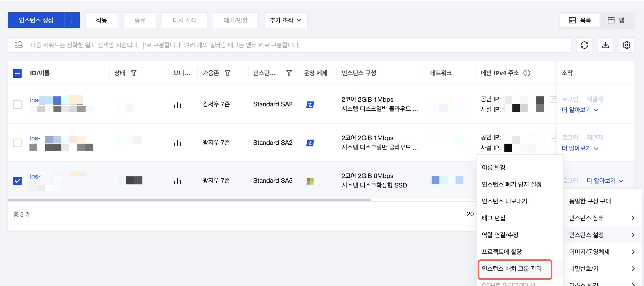The width and height of the screenshot is (644, 286).
Task: Select 인스턴스 배치 그룹 관리 menu item
Action: coord(512,269)
